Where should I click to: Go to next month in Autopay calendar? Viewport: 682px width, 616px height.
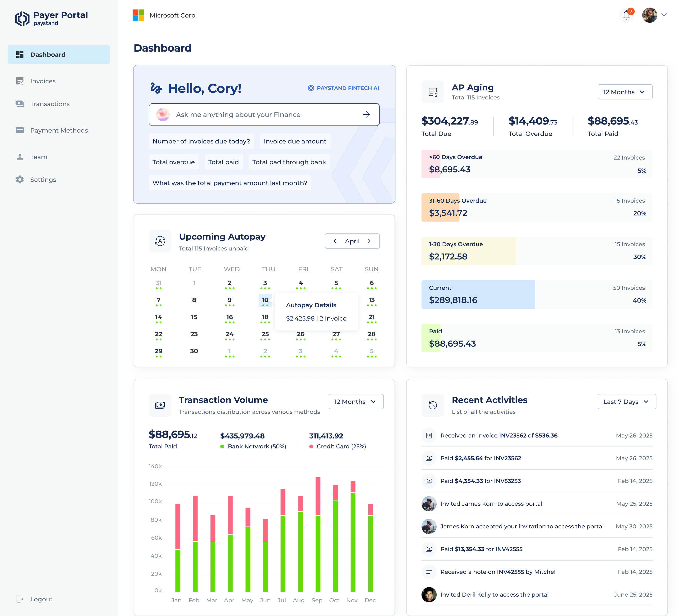click(x=369, y=241)
